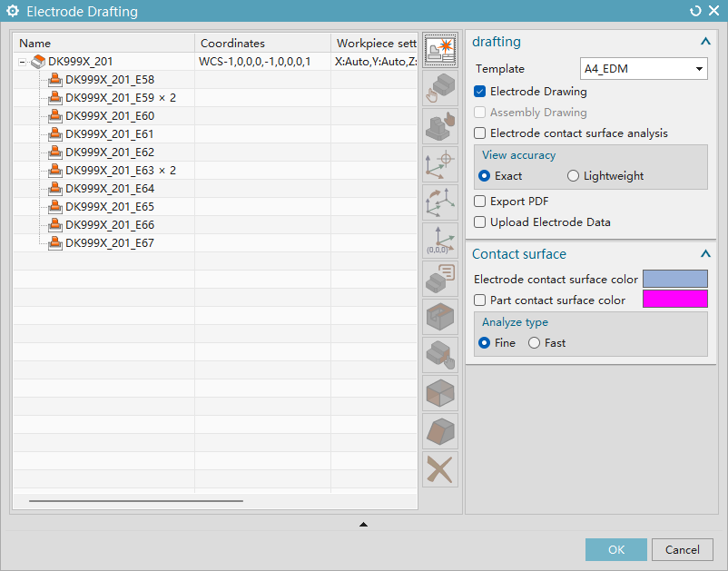Collapse the Contact surface section
Viewport: 728px width, 571px height.
(704, 254)
